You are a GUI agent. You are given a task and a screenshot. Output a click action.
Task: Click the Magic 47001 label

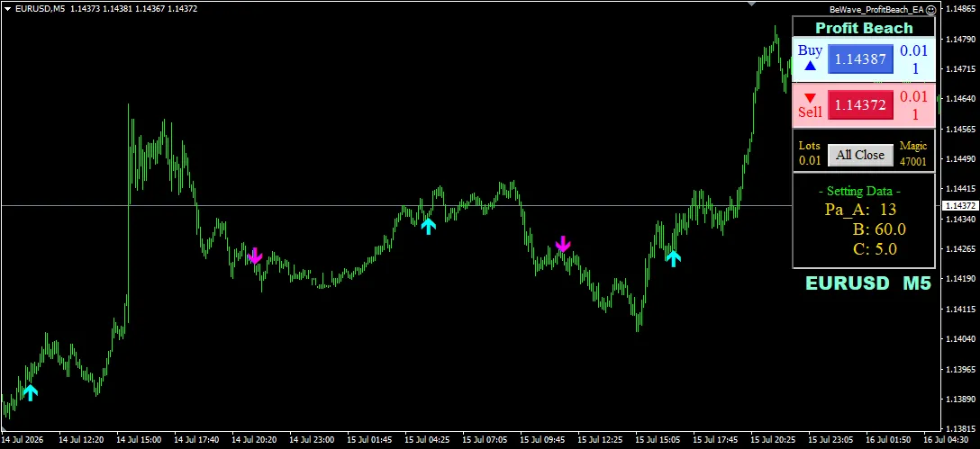913,153
